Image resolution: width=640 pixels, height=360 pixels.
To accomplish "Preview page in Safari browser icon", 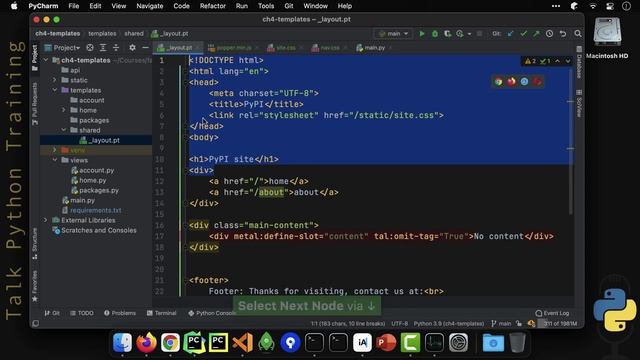I will click(x=524, y=82).
